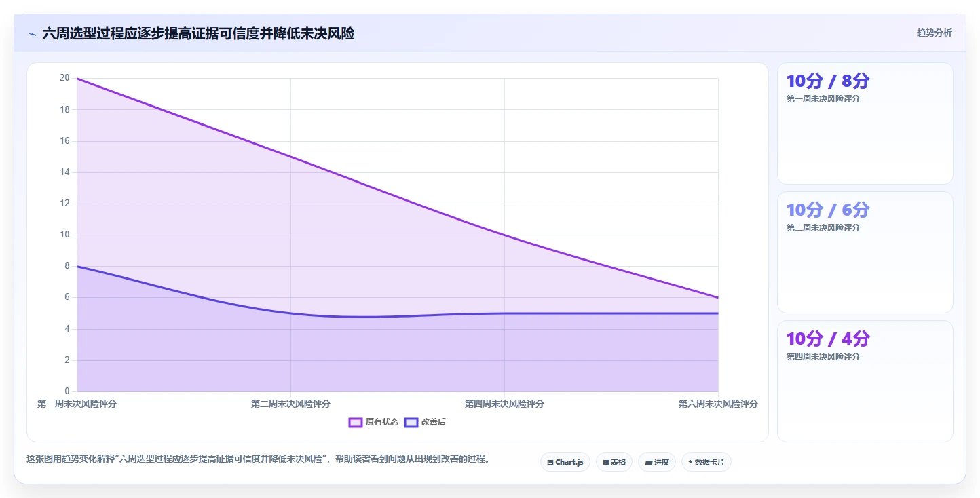This screenshot has width=980, height=498.
Task: Click the 改善后 legend text
Action: pyautogui.click(x=434, y=422)
